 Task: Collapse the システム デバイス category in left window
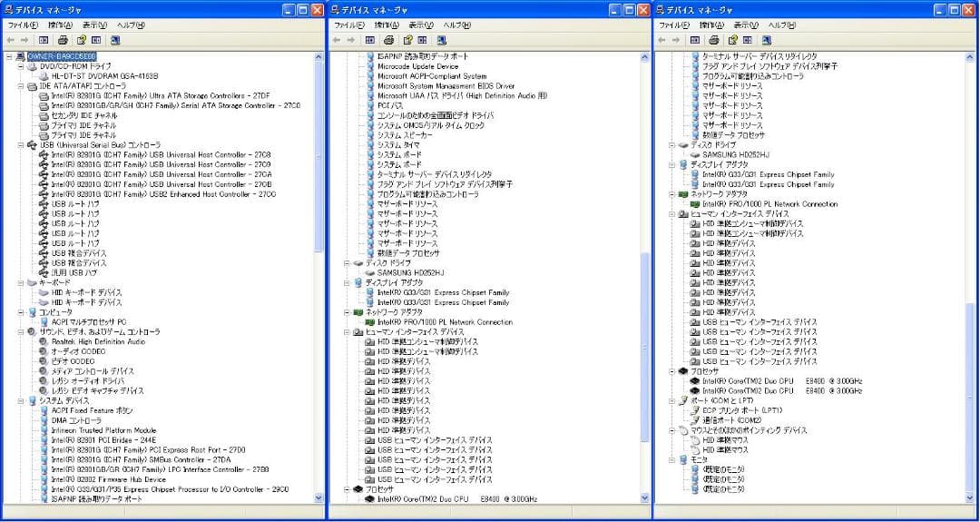point(21,400)
